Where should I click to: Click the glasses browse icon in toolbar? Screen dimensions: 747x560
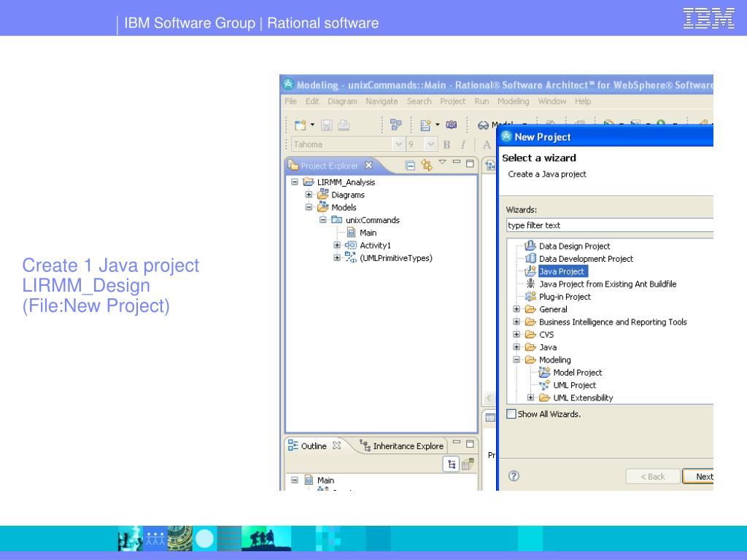point(483,125)
